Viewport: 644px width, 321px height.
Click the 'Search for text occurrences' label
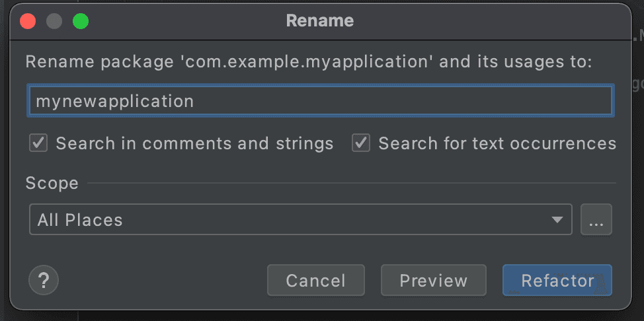pos(497,143)
